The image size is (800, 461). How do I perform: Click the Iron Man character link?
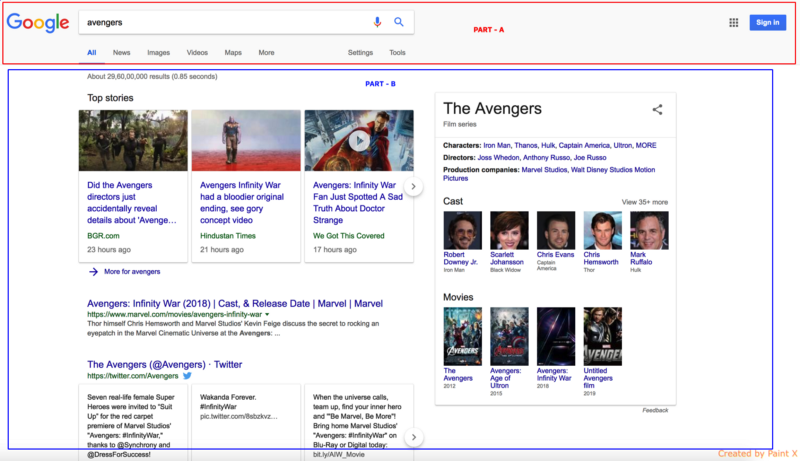(x=497, y=145)
